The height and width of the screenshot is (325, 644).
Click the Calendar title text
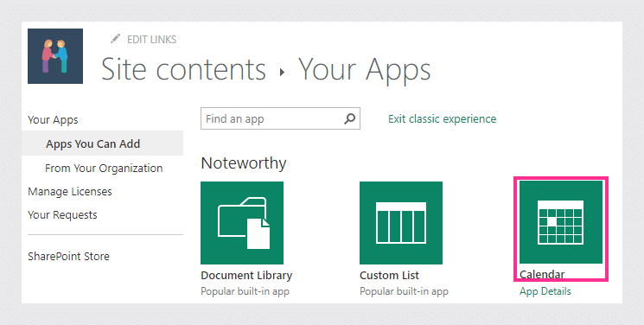pos(542,274)
